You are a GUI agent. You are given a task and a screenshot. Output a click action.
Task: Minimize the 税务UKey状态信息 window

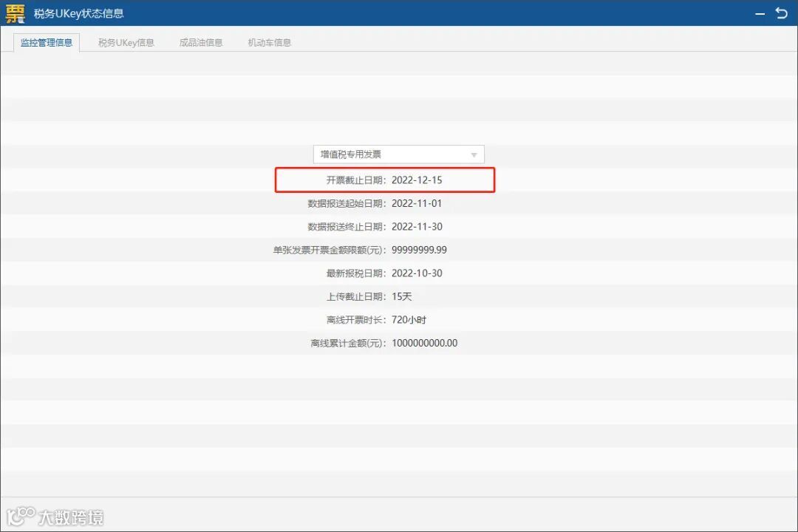760,14
